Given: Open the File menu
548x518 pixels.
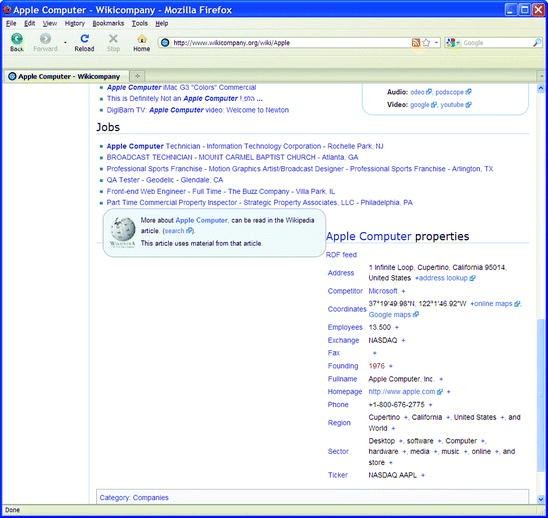Looking at the screenshot, I should tap(11, 23).
